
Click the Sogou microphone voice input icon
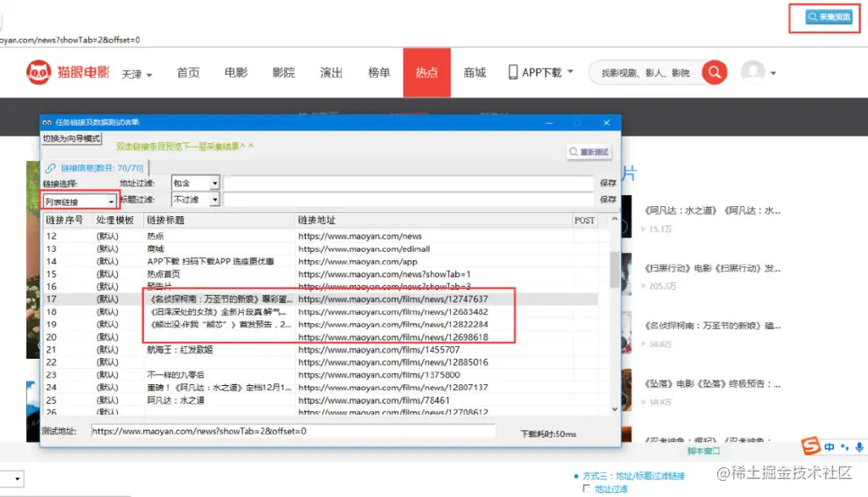tap(860, 447)
